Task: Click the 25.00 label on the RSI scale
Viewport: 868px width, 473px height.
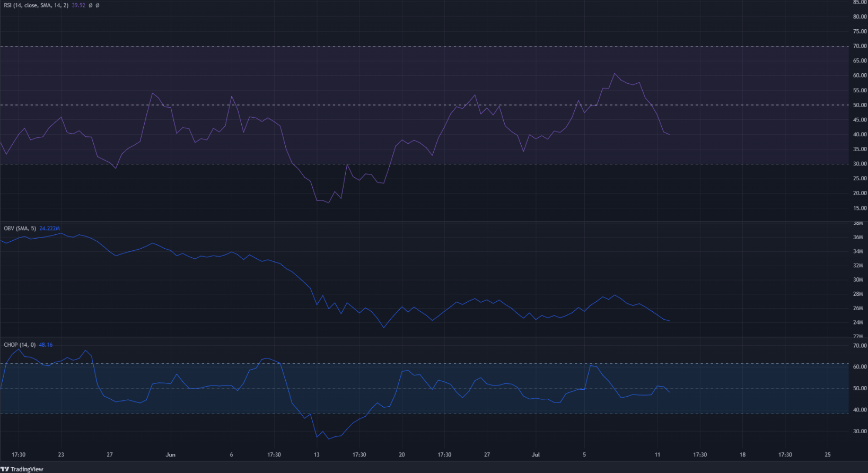Action: coord(860,179)
